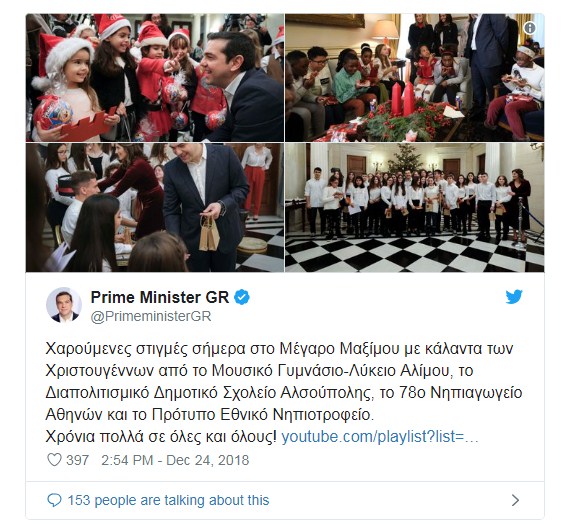Click the 397 likes count
The width and height of the screenshot is (565, 530).
pyautogui.click(x=77, y=460)
